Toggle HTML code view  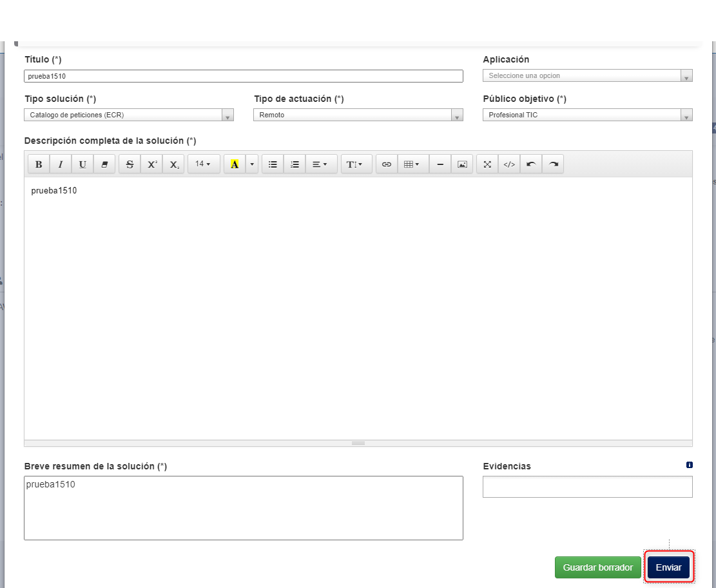[509, 164]
